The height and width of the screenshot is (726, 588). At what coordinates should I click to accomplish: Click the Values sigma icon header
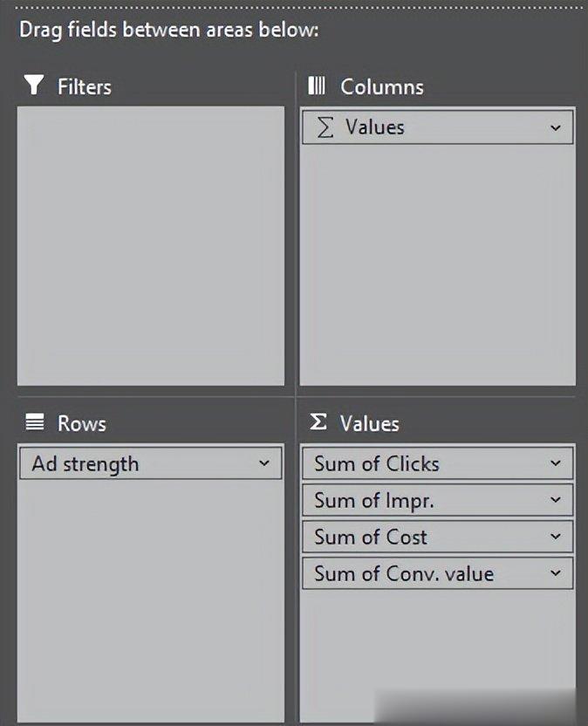(x=318, y=423)
